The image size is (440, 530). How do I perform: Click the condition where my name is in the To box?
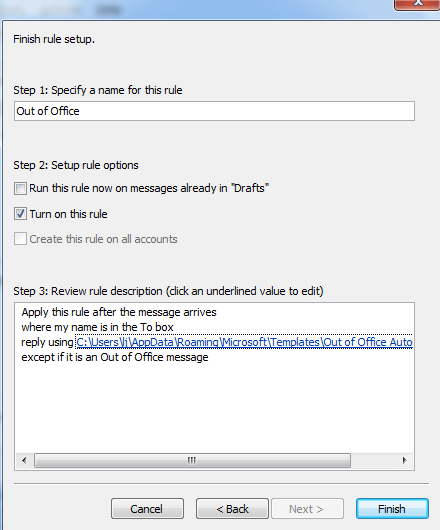(x=97, y=327)
